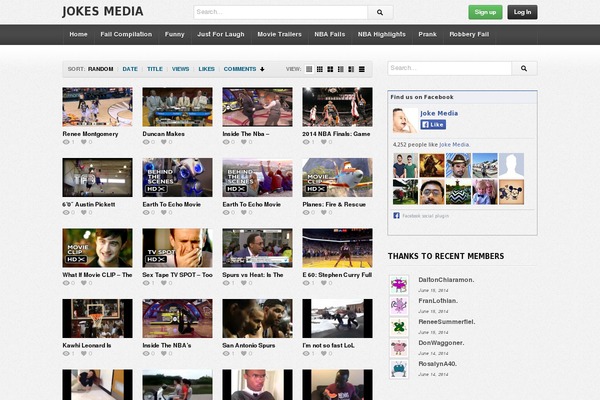Viewport: 600px width, 400px height.
Task: Click the cowboy hat man Facebook fan photo
Action: coord(458,165)
